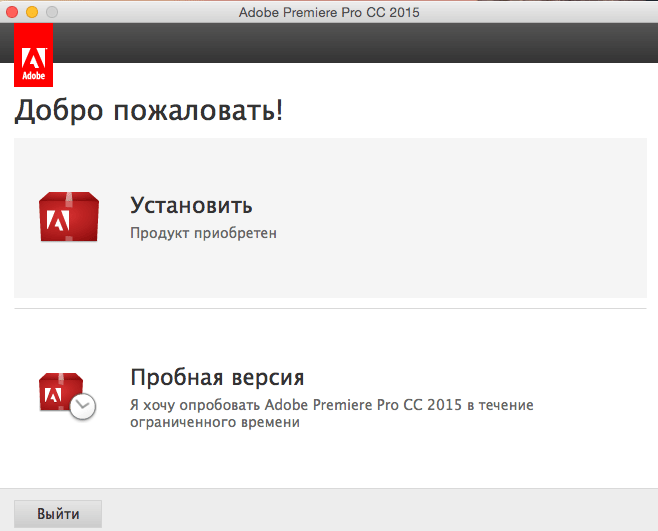658x531 pixels.
Task: Click the Adobe Premiere Pro CC 2015 window title
Action: click(329, 12)
